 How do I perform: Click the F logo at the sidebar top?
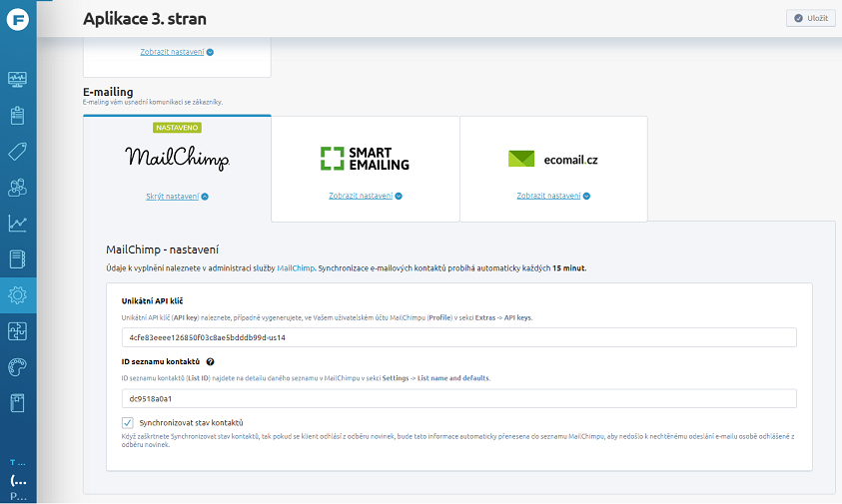[x=18, y=20]
